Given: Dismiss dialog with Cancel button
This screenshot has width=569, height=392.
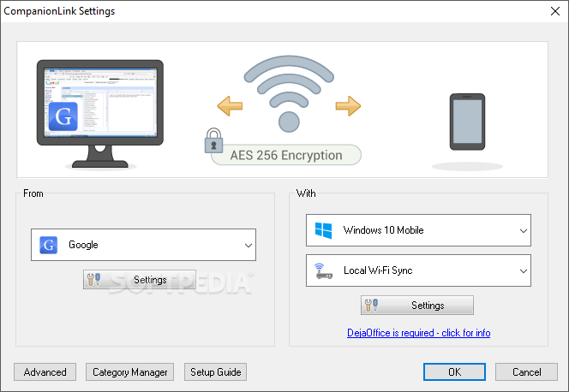Looking at the screenshot, I should pos(526,372).
